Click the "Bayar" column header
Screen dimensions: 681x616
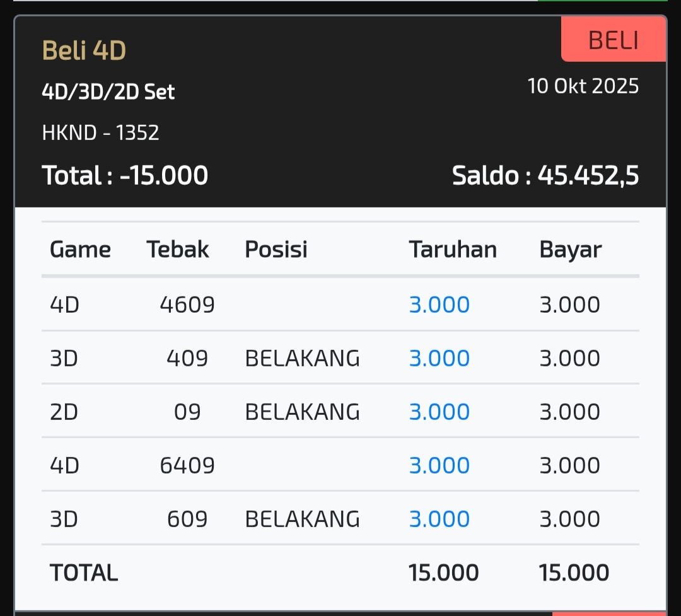570,250
